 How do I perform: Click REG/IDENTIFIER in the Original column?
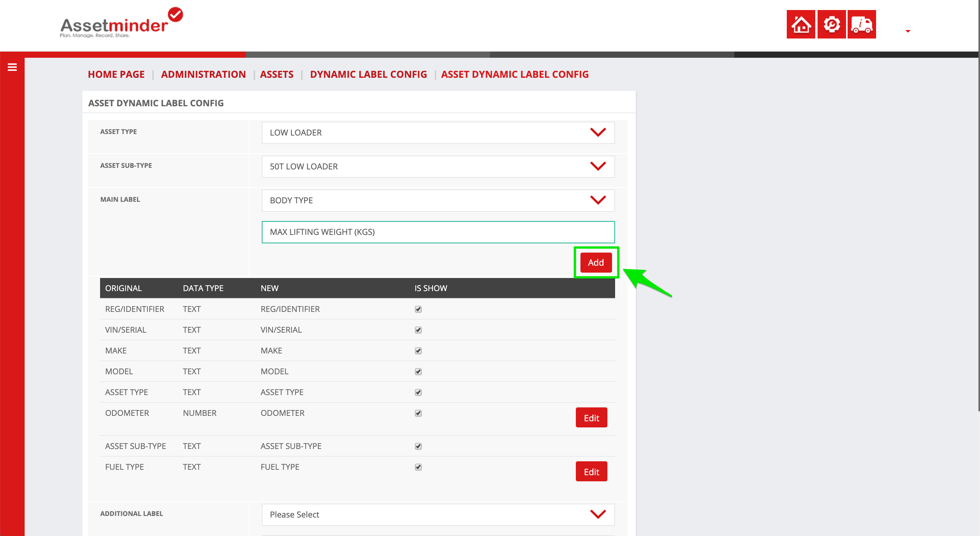[135, 309]
